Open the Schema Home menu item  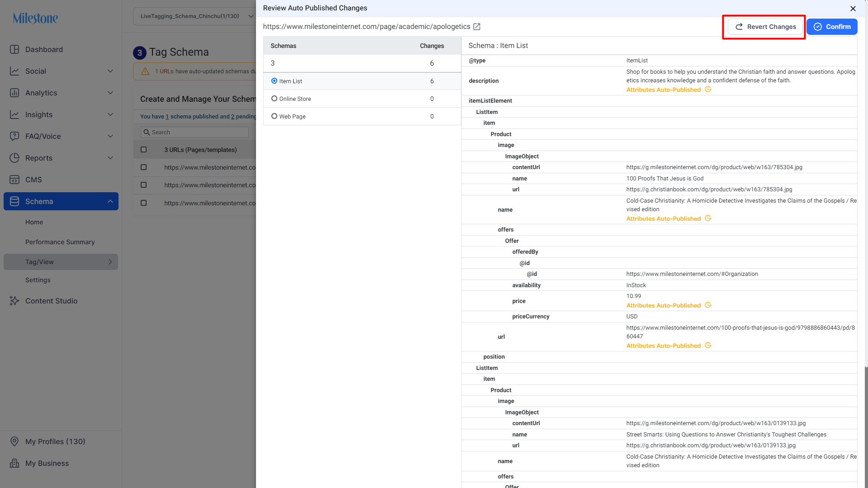click(34, 222)
